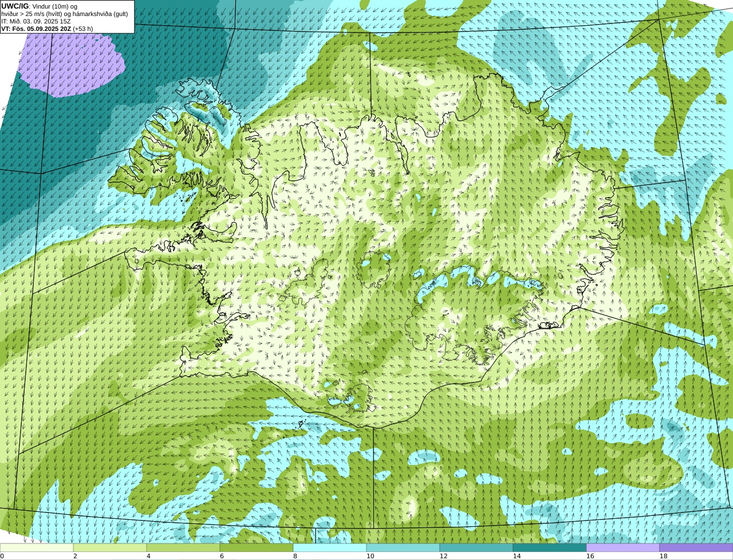
Task: Click the "4" label on the color scale
Action: click(x=148, y=556)
